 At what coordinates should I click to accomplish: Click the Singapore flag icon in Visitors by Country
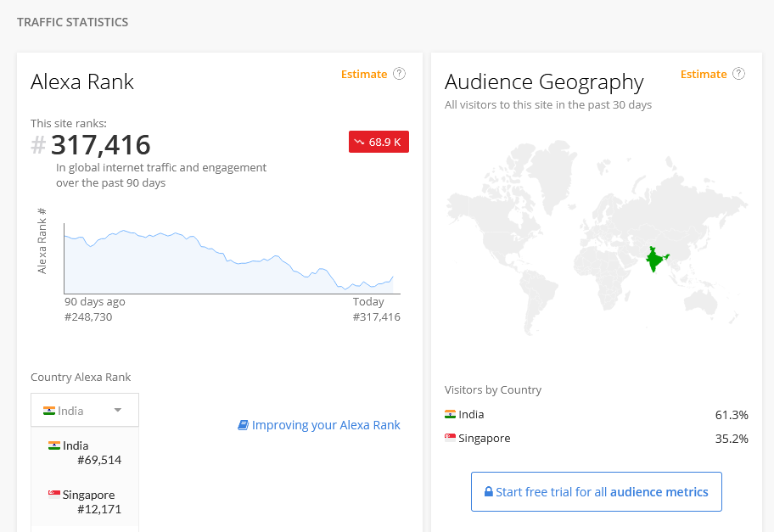[x=450, y=438]
